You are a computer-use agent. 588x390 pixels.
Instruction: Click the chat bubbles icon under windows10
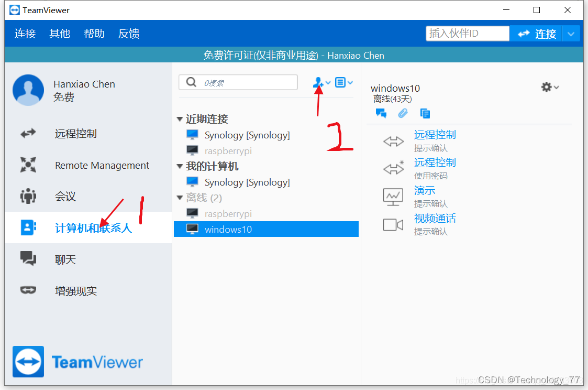coord(381,113)
